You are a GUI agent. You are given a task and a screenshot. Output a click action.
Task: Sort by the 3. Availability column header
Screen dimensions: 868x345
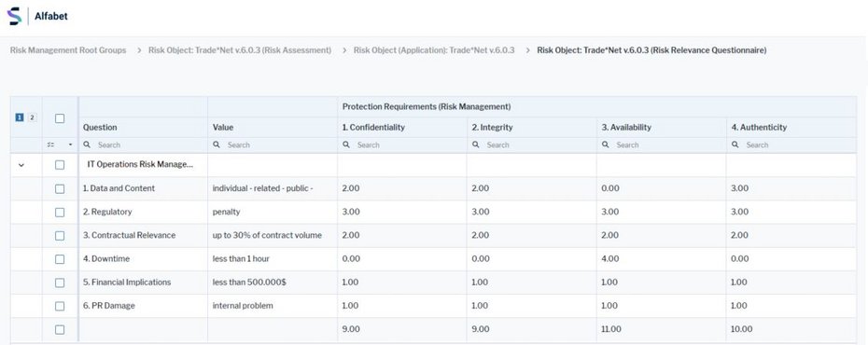626,127
